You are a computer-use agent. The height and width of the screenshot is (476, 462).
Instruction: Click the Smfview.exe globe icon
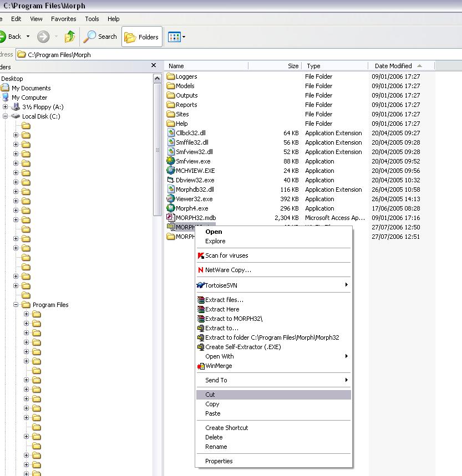tap(171, 161)
